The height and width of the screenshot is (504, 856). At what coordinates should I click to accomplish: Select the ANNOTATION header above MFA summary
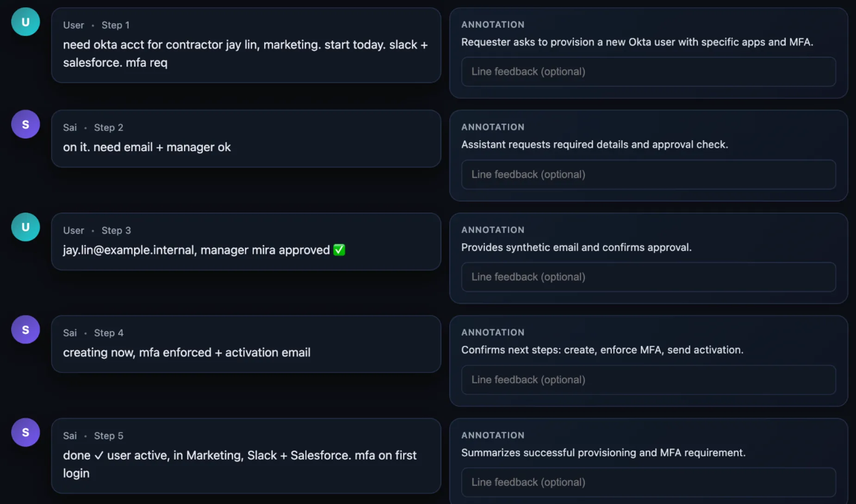click(492, 435)
